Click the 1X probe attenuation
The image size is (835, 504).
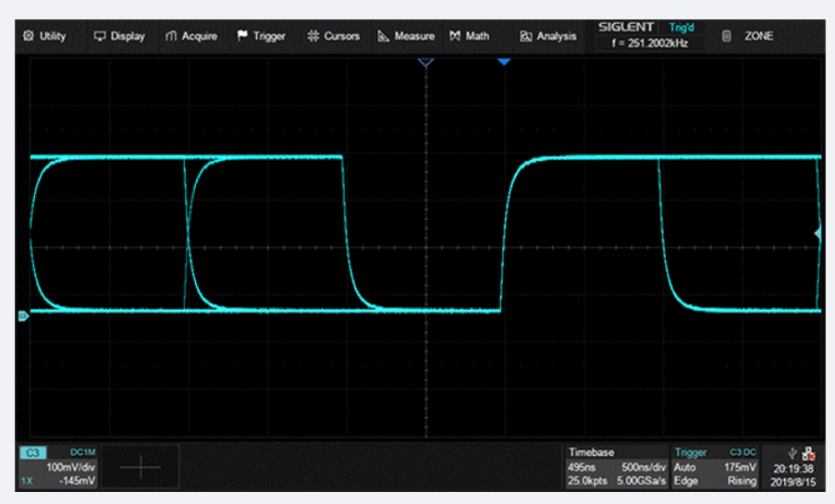(27, 481)
